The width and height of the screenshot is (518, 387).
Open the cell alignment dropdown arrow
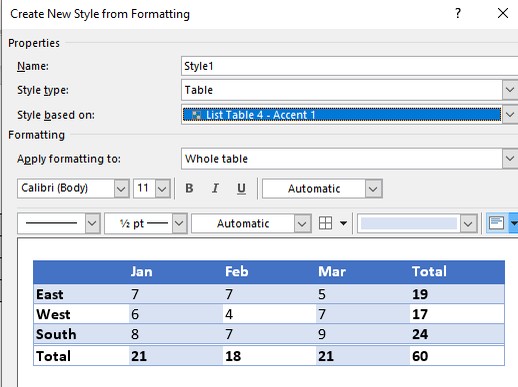[x=514, y=223]
